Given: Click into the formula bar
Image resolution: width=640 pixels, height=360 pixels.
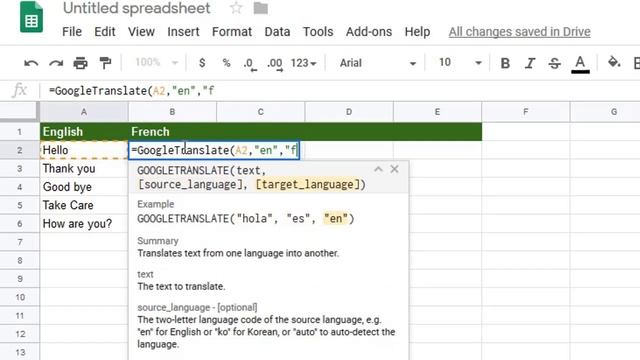Looking at the screenshot, I should (339, 91).
